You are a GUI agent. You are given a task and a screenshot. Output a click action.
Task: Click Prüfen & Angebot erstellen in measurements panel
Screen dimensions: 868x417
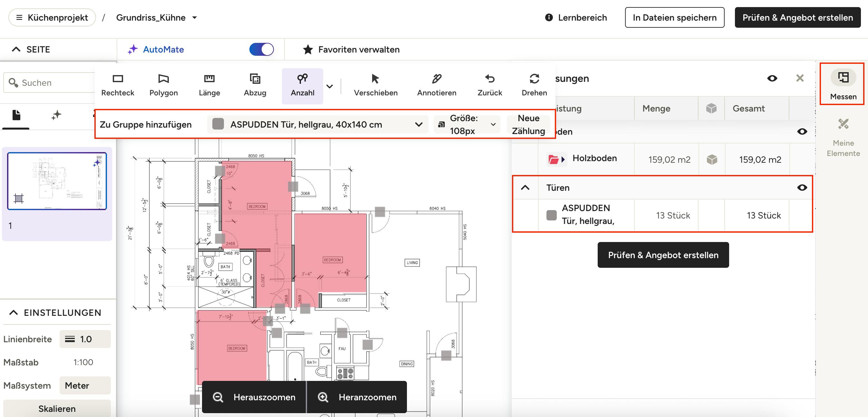tap(663, 255)
